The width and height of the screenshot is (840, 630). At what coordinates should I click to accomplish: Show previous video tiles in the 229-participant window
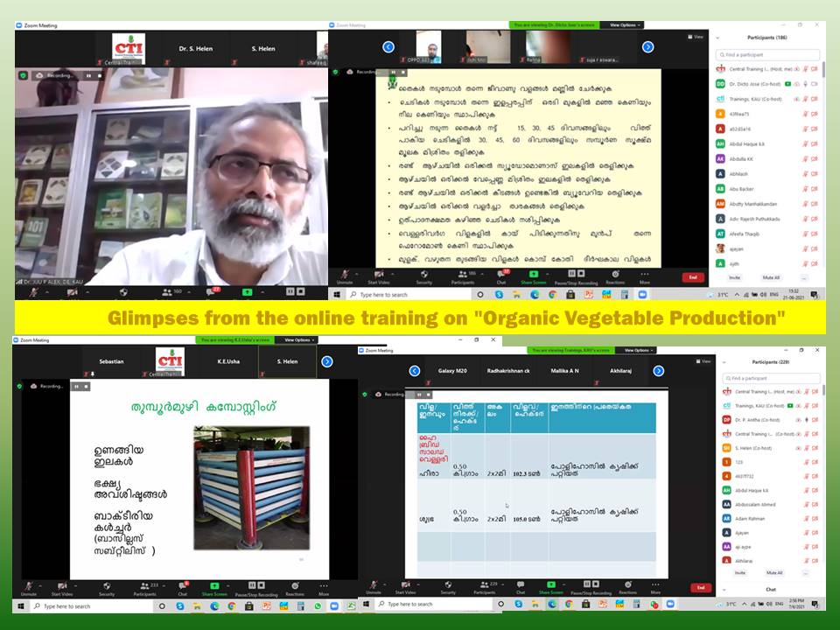coord(414,371)
